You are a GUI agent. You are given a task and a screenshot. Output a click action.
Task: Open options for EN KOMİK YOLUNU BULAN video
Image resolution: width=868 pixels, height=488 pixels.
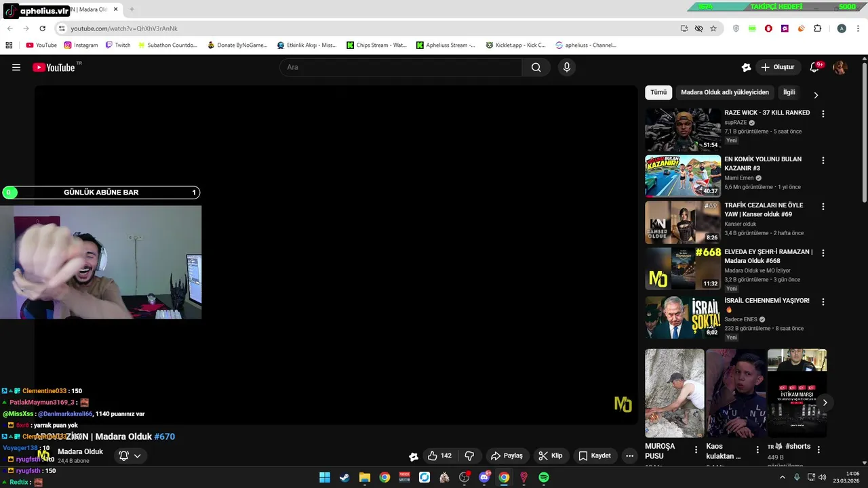[823, 161]
